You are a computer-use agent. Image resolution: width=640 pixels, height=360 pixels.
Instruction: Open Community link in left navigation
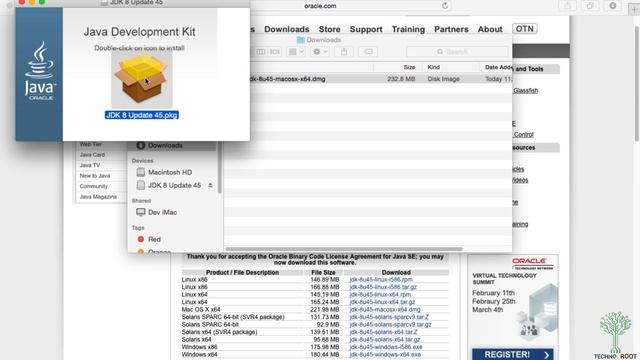[93, 186]
